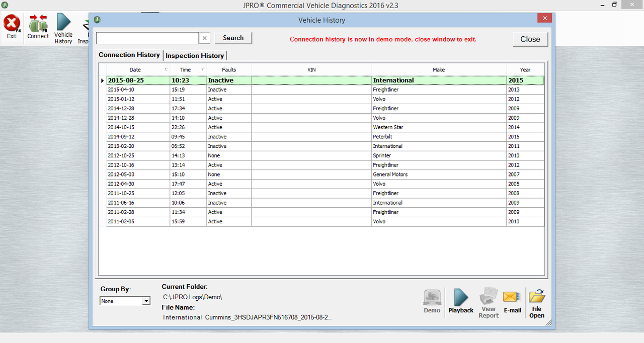This screenshot has height=343, width=644.
Task: Click the Close button in Vehicle History
Action: [x=530, y=39]
